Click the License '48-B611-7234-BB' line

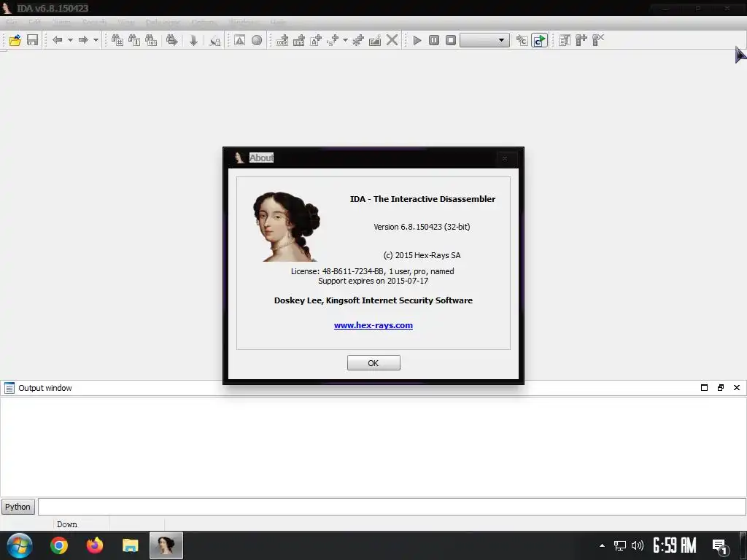[x=373, y=271]
